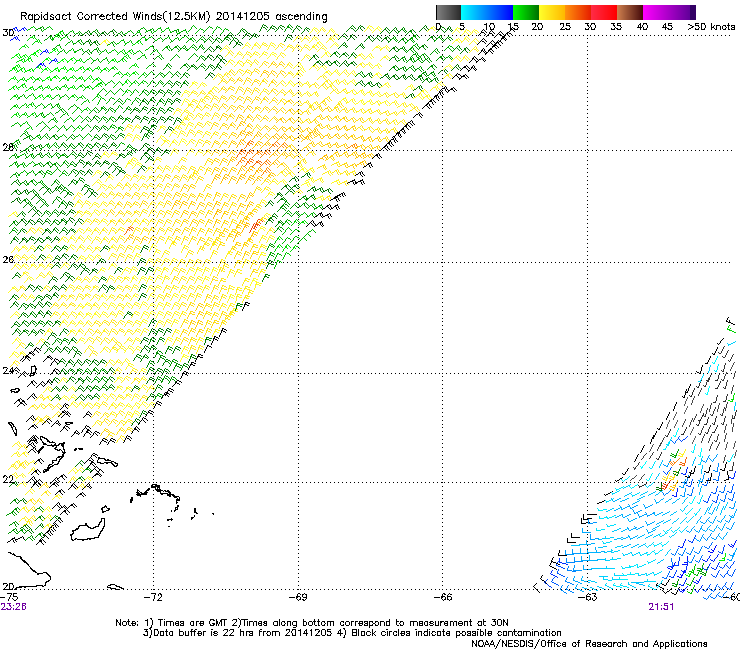740x650 pixels.
Task: Click the legend tick label '40'
Action: [x=642, y=27]
